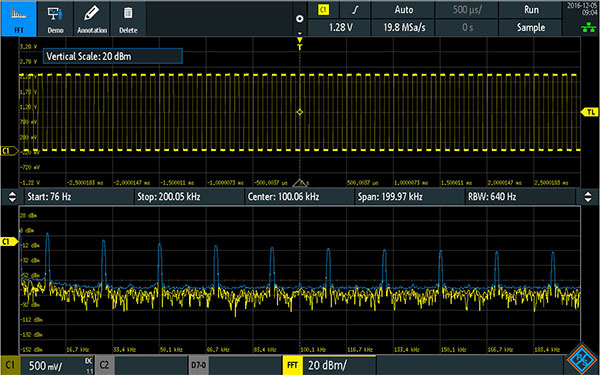The height and width of the screenshot is (375, 600).
Task: Click the Auto trigger mode button
Action: coord(403,10)
